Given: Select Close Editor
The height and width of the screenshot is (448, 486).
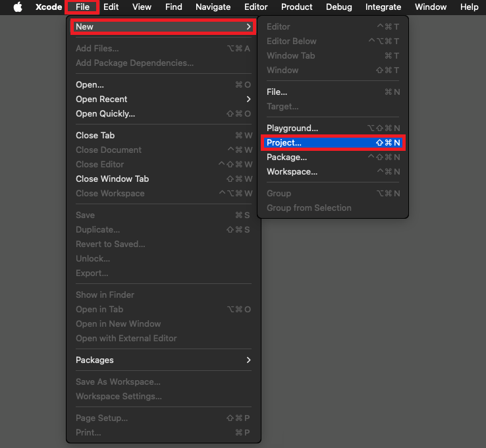Looking at the screenshot, I should [163, 165].
